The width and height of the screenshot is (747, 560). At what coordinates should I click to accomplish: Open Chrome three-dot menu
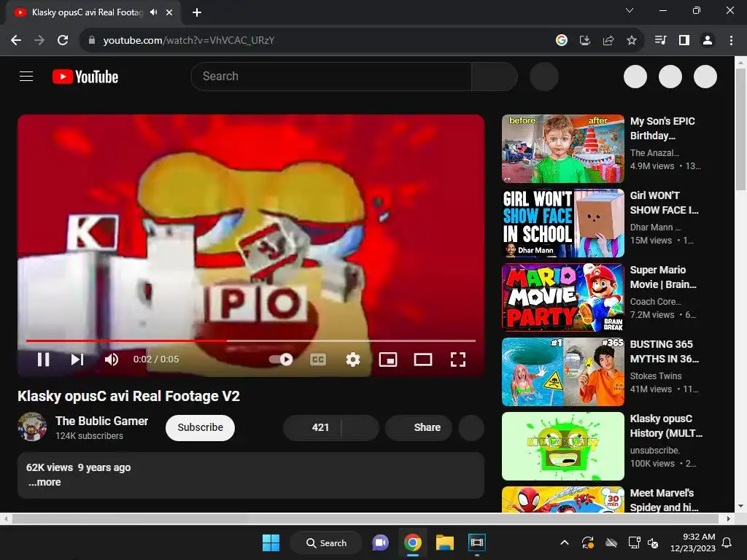point(731,41)
